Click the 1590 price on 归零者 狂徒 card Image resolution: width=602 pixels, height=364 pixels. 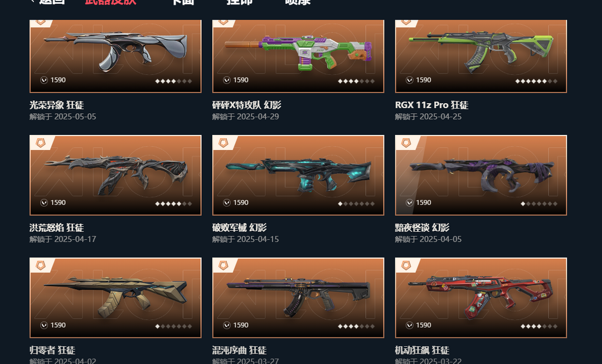[58, 325]
